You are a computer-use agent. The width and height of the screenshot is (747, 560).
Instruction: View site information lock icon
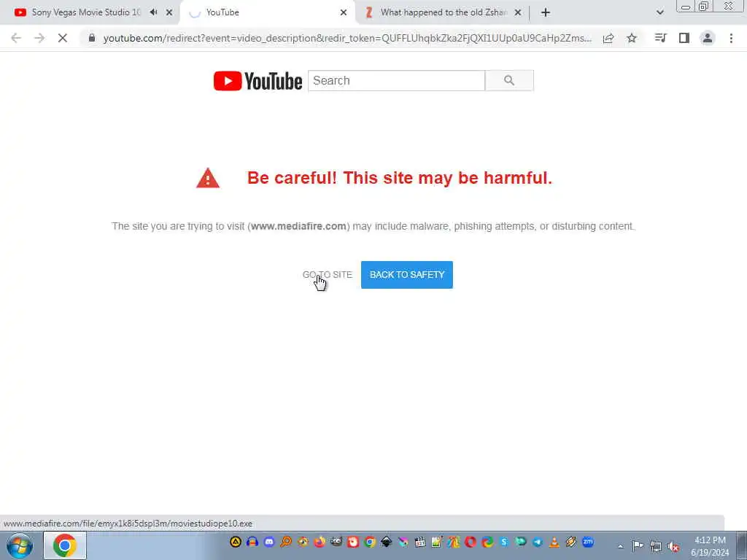click(x=92, y=38)
